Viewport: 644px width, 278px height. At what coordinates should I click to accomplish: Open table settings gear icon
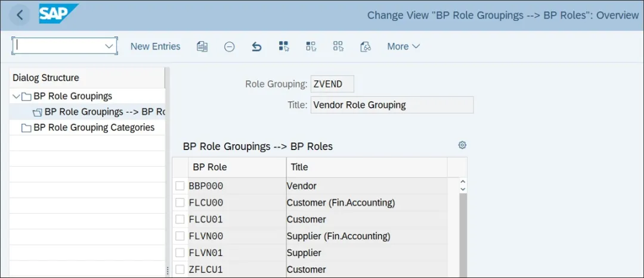462,145
